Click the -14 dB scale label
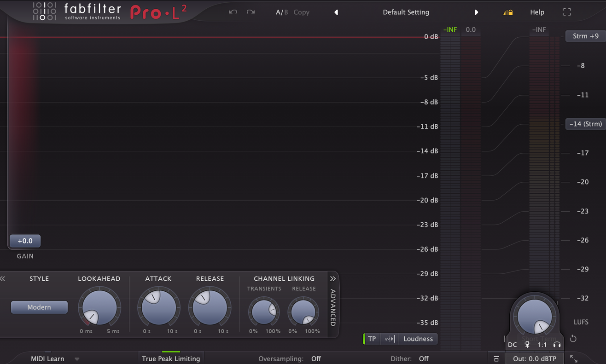 (427, 151)
